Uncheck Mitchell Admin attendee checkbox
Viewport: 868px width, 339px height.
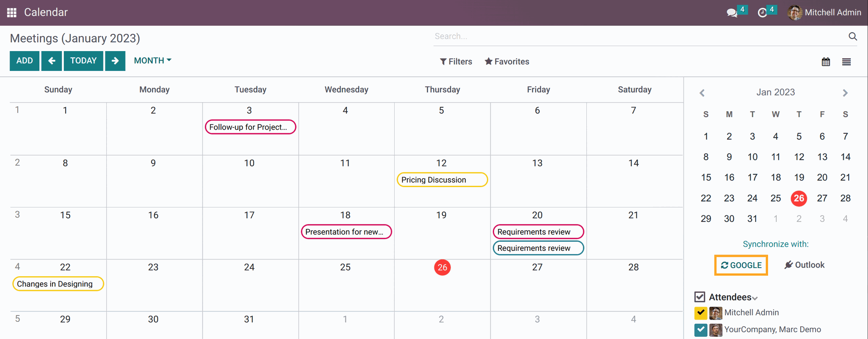tap(701, 313)
